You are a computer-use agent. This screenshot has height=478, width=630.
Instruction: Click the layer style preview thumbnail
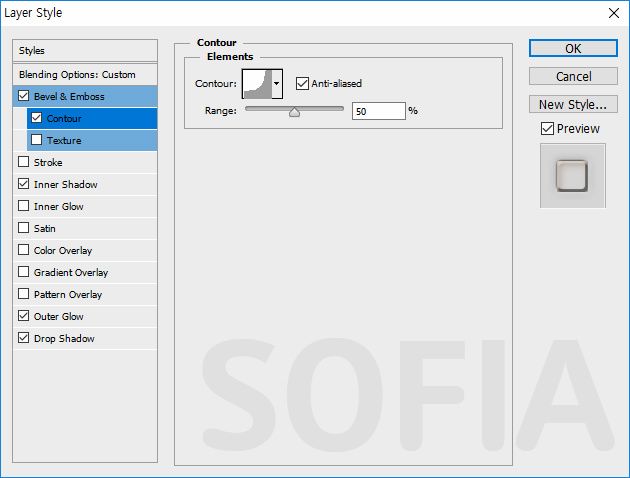tap(573, 176)
